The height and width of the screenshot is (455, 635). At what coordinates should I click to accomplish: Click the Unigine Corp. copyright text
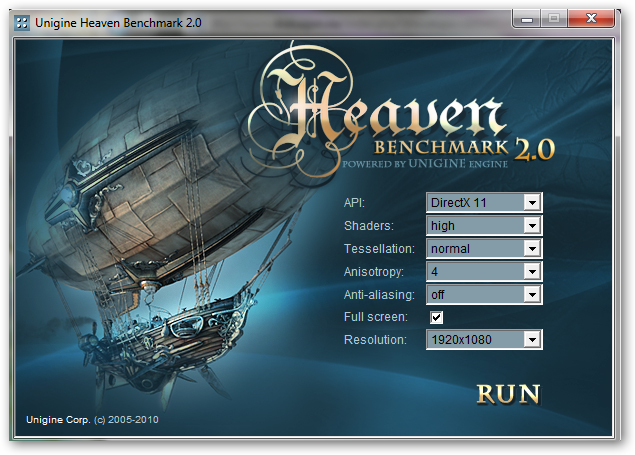pyautogui.click(x=92, y=420)
